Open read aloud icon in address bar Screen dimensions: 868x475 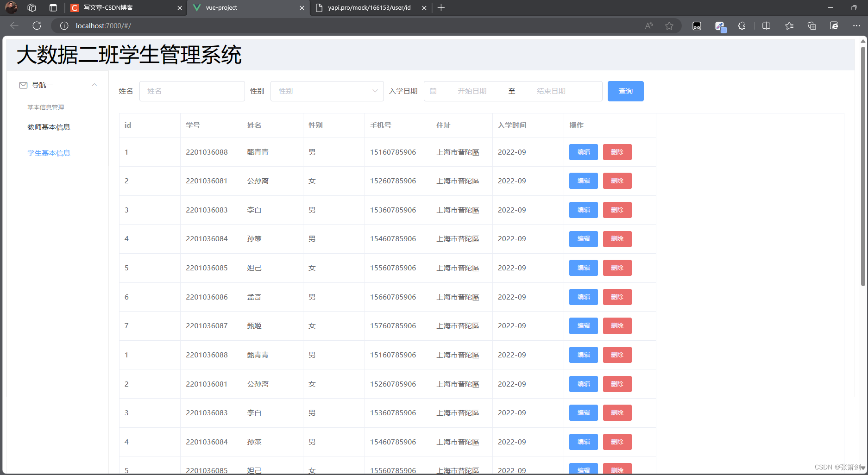649,26
